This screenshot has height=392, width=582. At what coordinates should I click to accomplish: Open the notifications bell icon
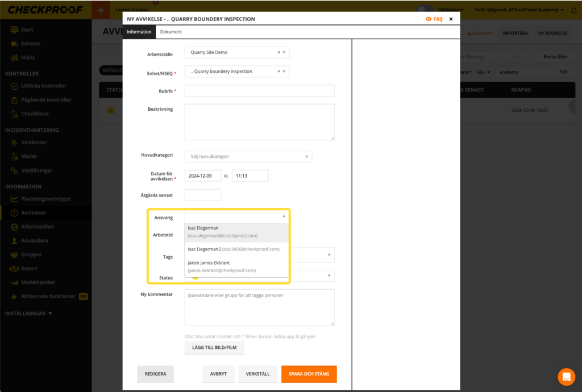click(573, 10)
